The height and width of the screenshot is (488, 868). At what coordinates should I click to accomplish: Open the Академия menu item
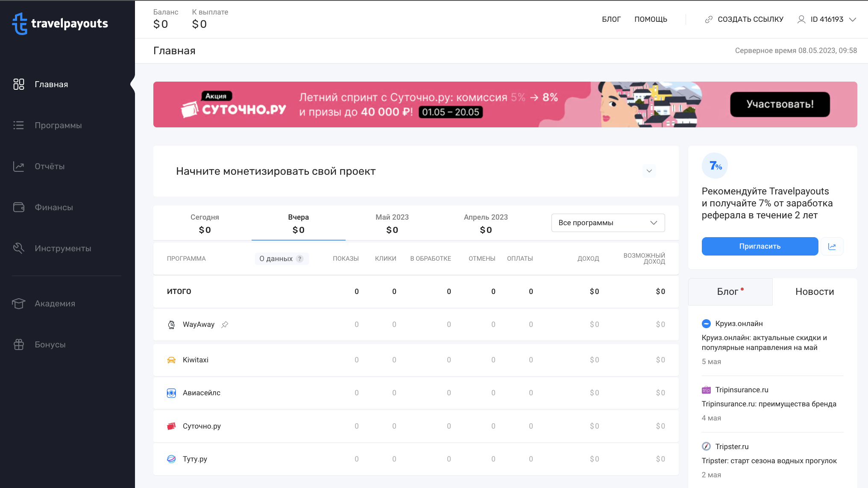[55, 303]
